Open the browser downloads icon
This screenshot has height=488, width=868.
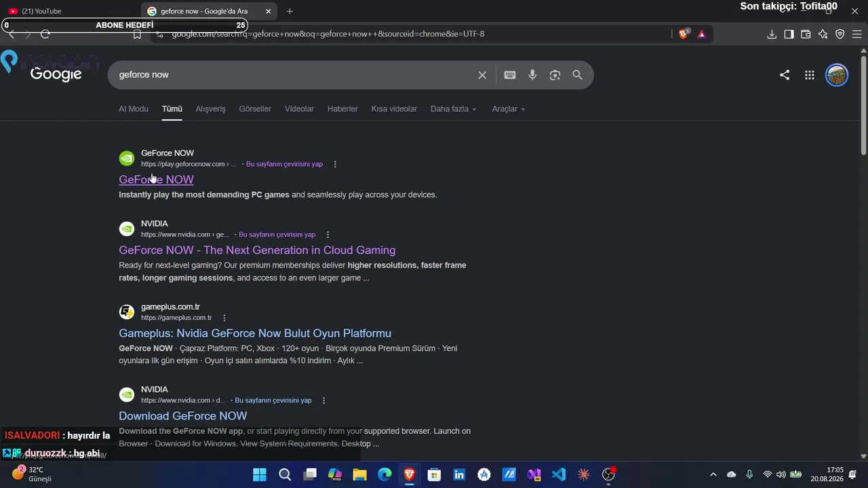pyautogui.click(x=772, y=34)
